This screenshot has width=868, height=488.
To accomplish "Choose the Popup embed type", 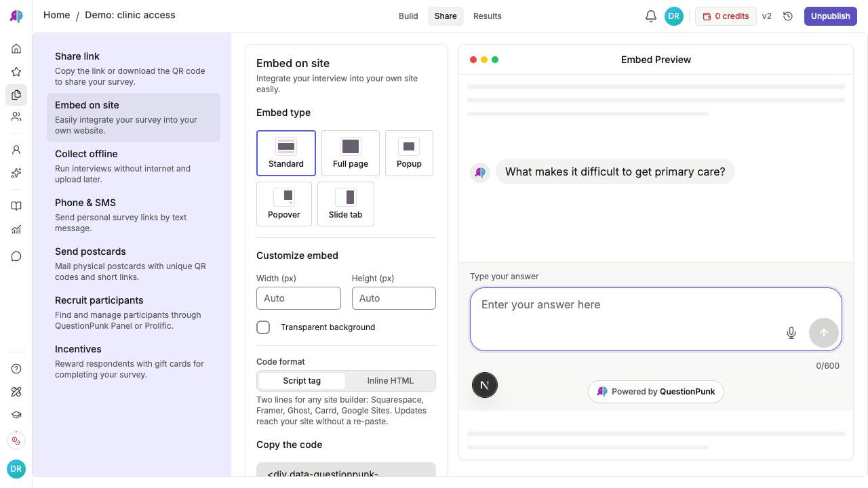I will [409, 153].
